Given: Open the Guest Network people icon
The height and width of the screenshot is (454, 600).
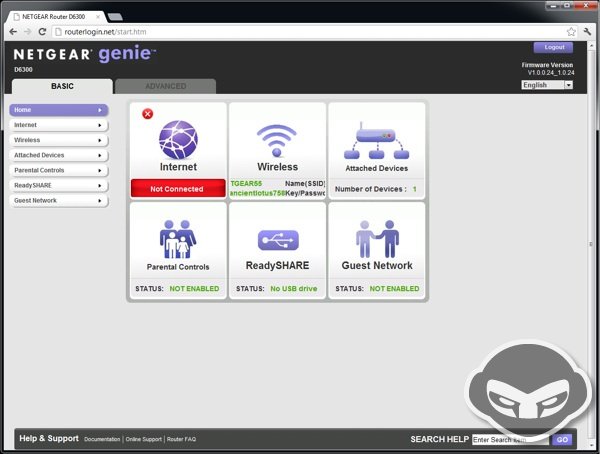Looking at the screenshot, I should [377, 239].
